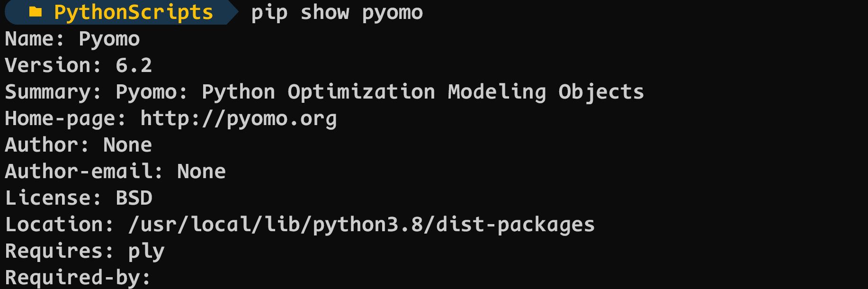Click the Author-email value "None"
This screenshot has width=868, height=289.
tap(201, 172)
